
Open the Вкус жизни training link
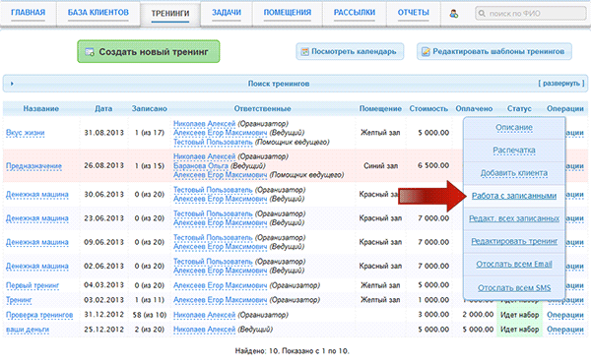(x=26, y=133)
